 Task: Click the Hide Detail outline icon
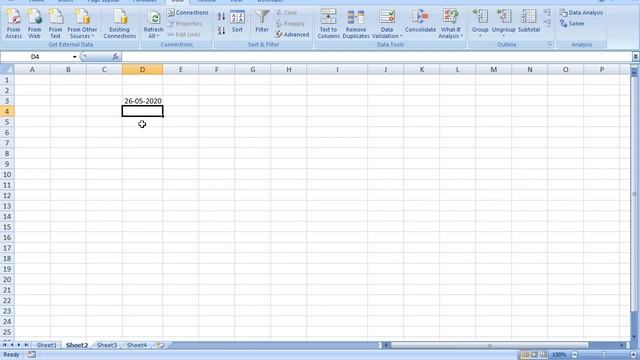click(547, 24)
